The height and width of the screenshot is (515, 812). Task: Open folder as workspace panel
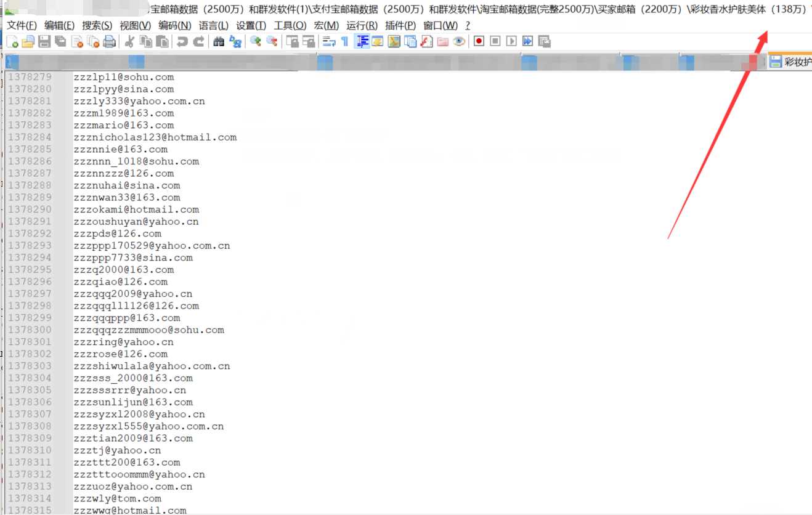(442, 41)
